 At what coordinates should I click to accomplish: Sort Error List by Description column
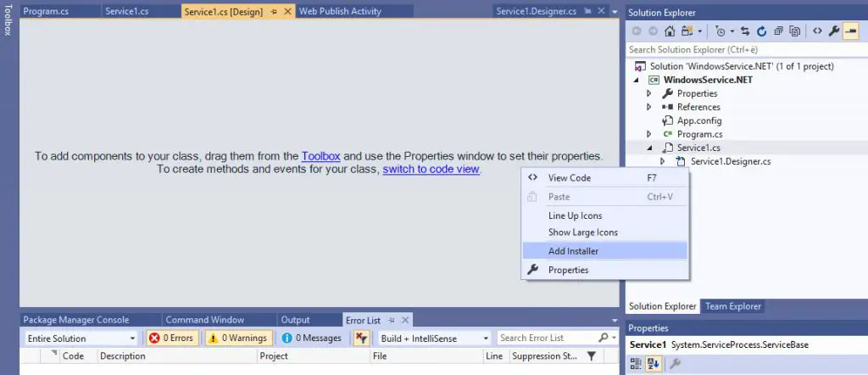177,355
